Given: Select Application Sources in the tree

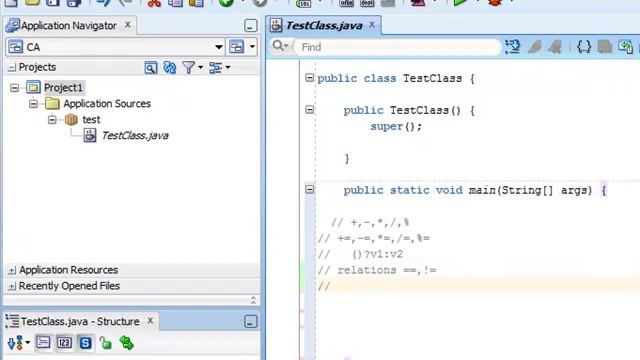Looking at the screenshot, I should coord(107,104).
